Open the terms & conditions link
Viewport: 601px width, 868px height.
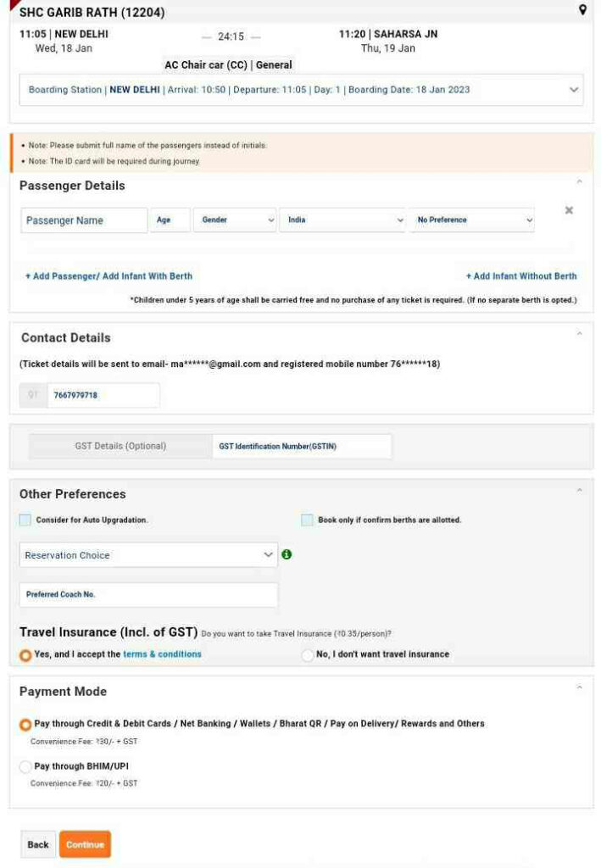coord(162,654)
